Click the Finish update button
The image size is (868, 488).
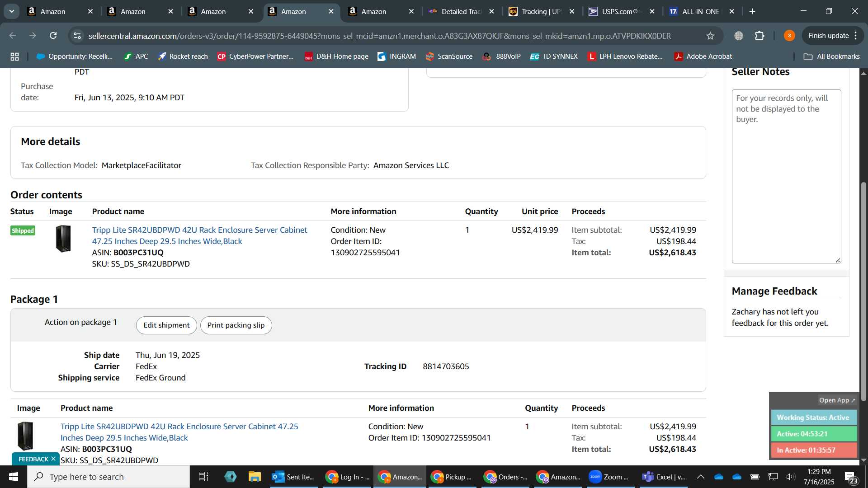point(833,36)
